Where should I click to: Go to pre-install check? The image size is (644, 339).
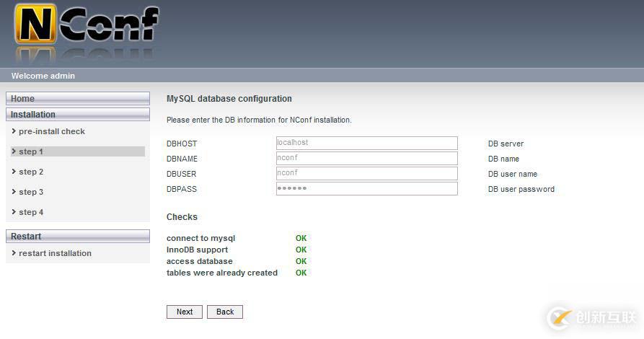[x=52, y=131]
